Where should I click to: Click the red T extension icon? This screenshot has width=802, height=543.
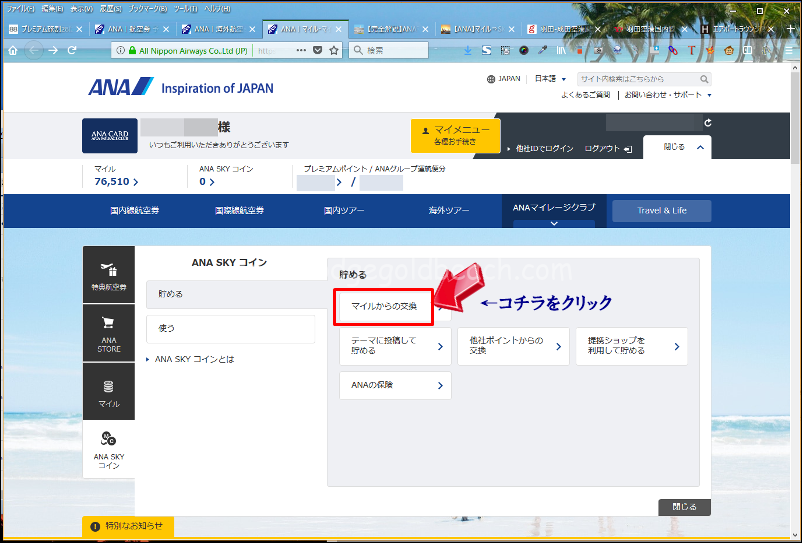[692, 50]
